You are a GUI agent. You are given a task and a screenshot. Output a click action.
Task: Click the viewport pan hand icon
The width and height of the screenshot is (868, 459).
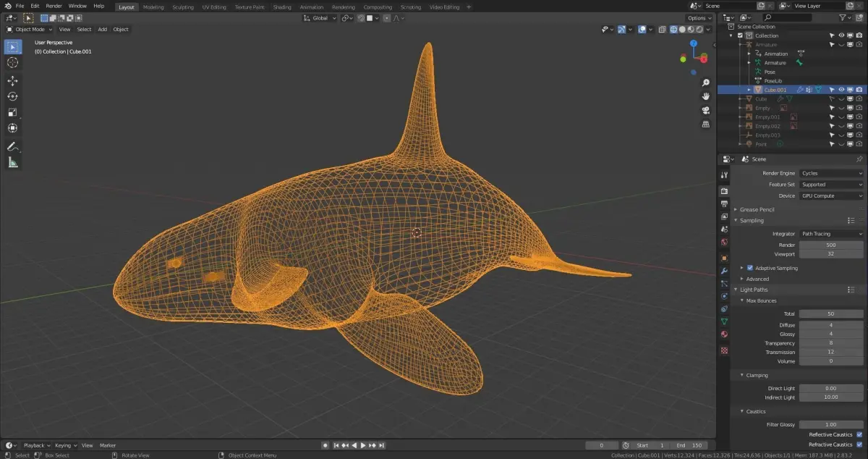tap(706, 96)
